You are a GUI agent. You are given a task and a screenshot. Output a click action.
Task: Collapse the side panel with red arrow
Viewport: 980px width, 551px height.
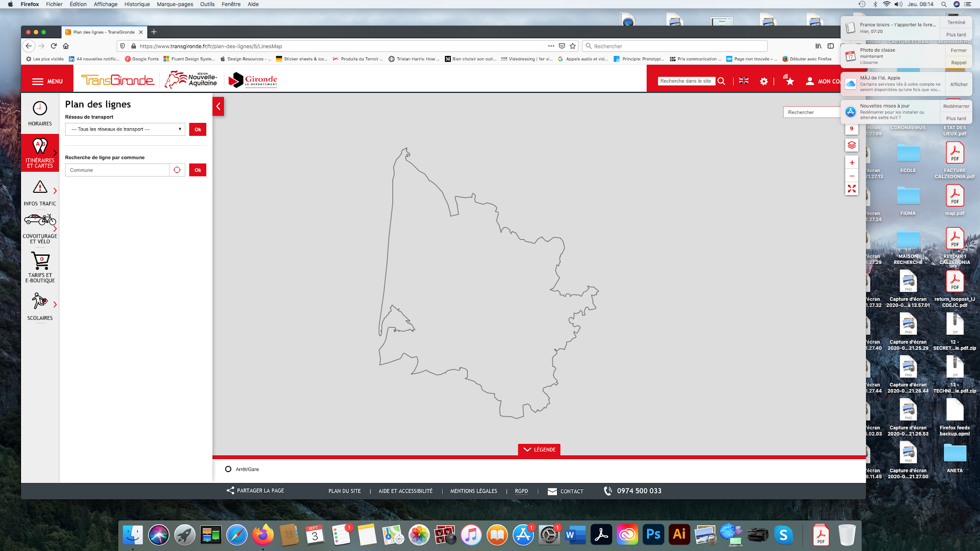(218, 106)
